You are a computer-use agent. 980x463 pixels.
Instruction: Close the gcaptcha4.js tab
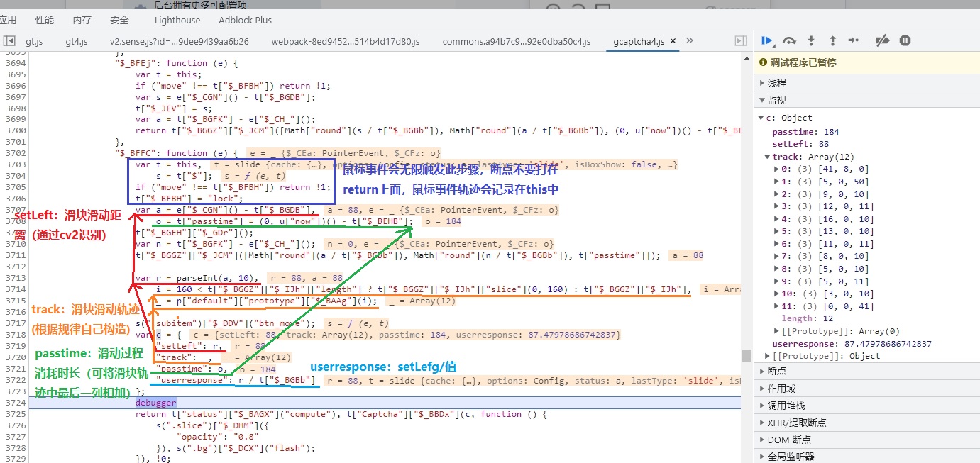click(x=673, y=41)
